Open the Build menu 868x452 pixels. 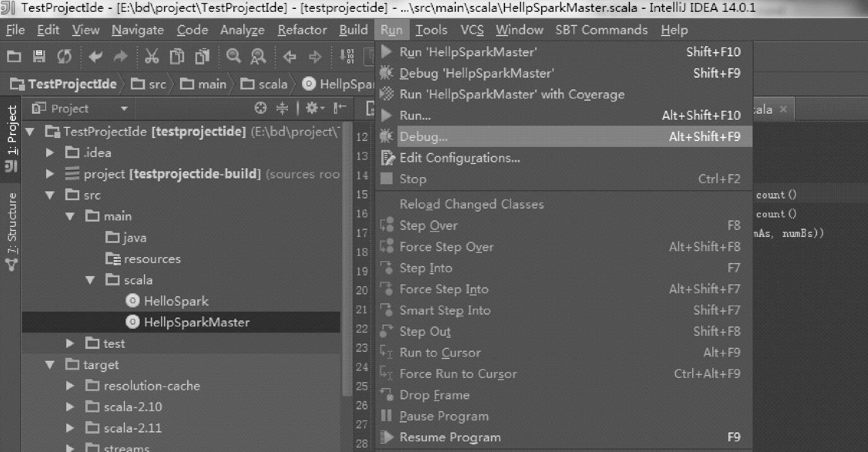pos(353,30)
